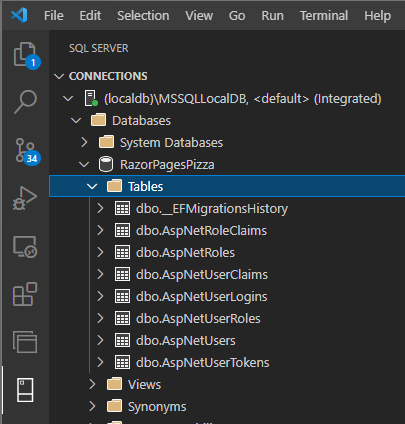Expand the Views folder
405x424 pixels.
coord(92,384)
